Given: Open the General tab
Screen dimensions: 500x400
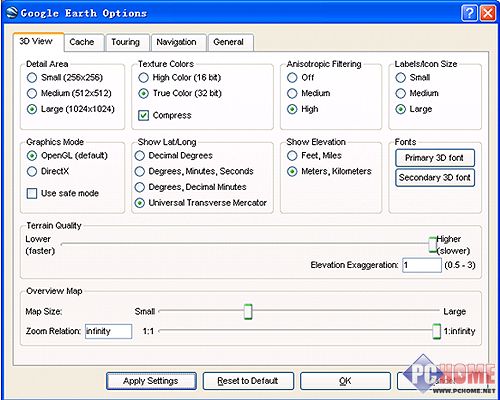Looking at the screenshot, I should pyautogui.click(x=231, y=42).
